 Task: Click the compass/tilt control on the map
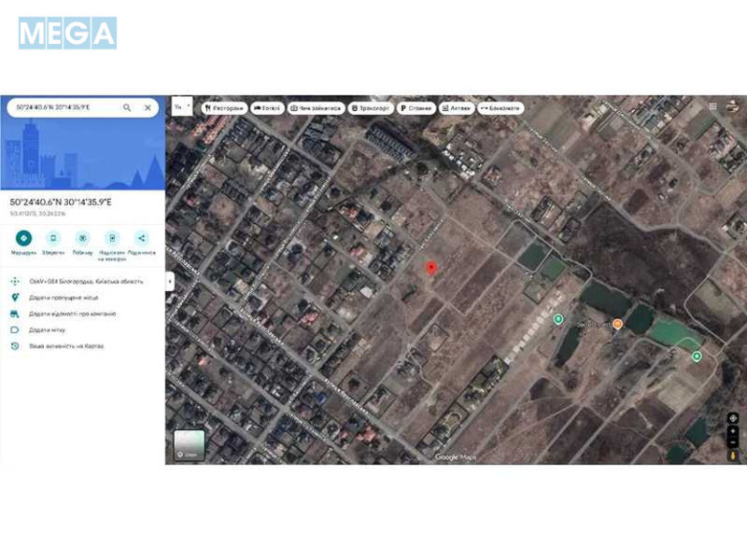734,417
